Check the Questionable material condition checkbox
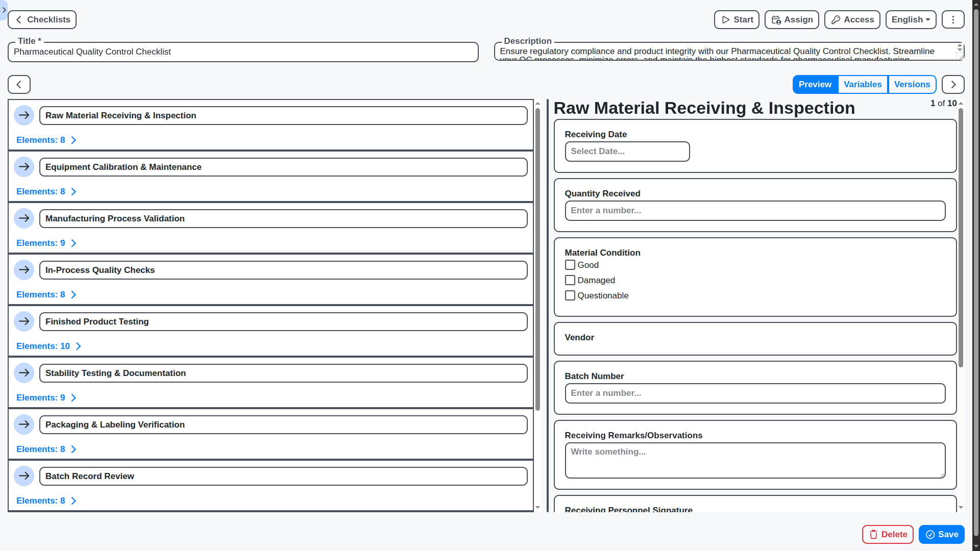Viewport: 980px width, 551px height. tap(570, 295)
